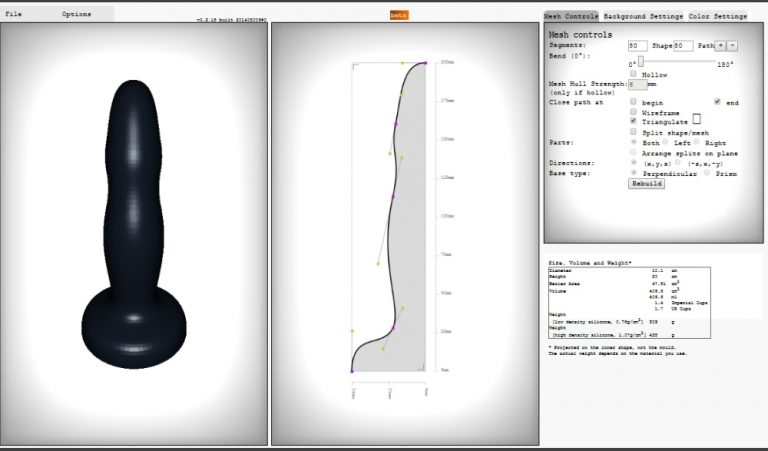This screenshot has height=451, width=768.
Task: Click the Mesh Hull Strength input field
Action: coord(637,85)
